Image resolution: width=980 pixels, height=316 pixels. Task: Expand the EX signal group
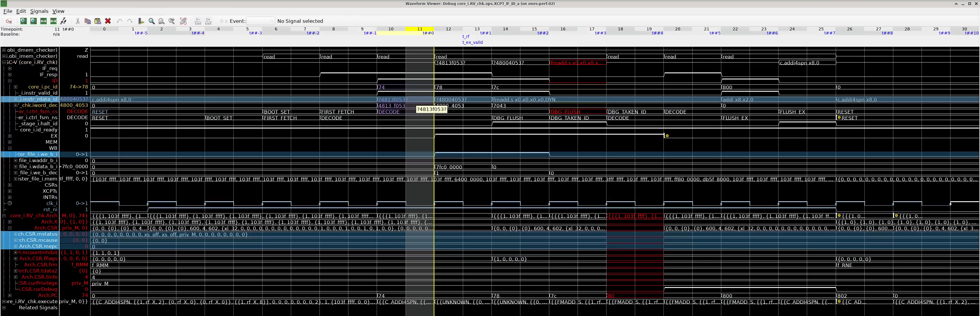click(x=10, y=136)
